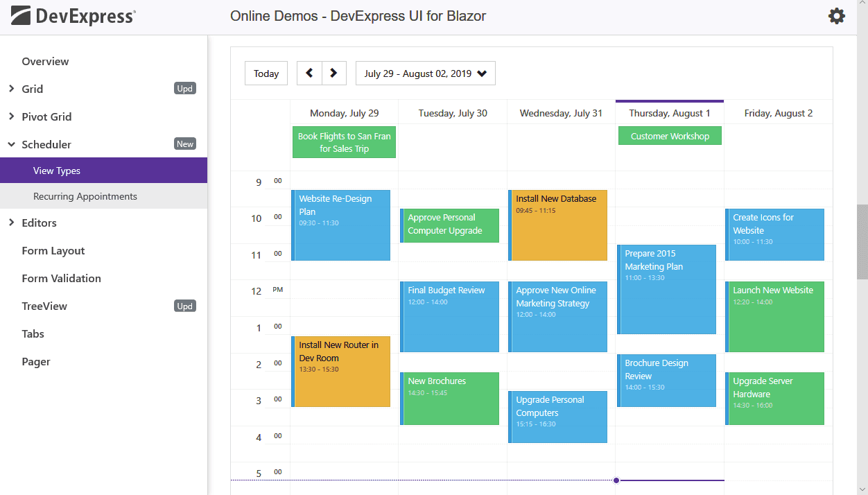868x495 pixels.
Task: Open Recurring Appointments page
Action: (x=103, y=196)
